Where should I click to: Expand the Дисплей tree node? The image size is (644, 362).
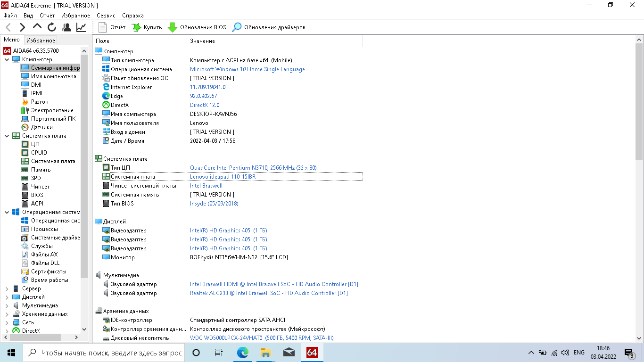[7, 297]
